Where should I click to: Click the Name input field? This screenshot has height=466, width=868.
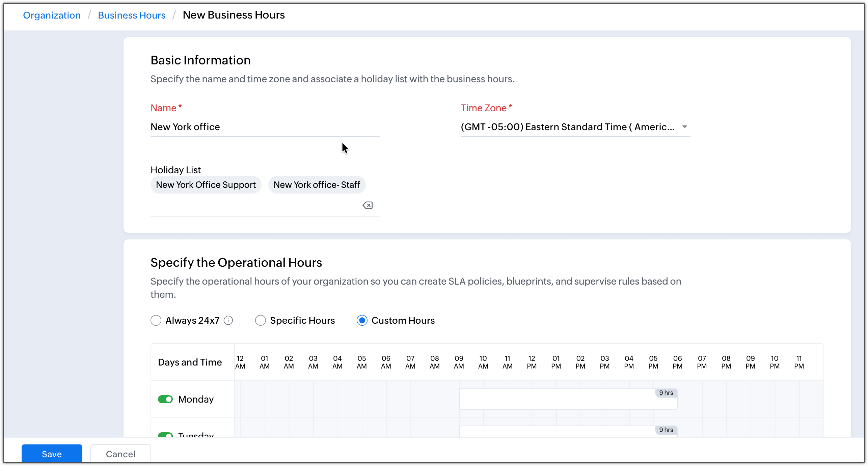265,127
